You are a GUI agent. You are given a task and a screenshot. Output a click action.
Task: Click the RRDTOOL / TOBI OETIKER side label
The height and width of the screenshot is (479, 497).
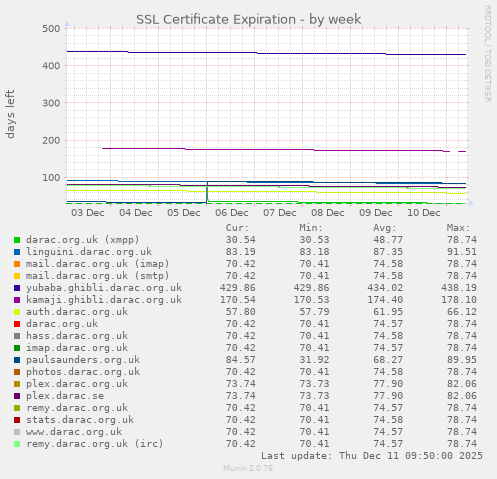tap(487, 54)
